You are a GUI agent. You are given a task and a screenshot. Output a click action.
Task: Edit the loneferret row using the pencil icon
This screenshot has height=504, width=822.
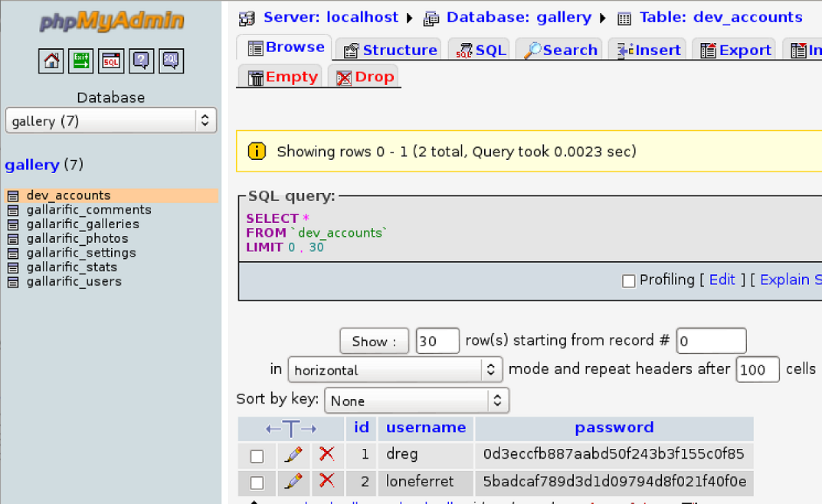(x=293, y=481)
